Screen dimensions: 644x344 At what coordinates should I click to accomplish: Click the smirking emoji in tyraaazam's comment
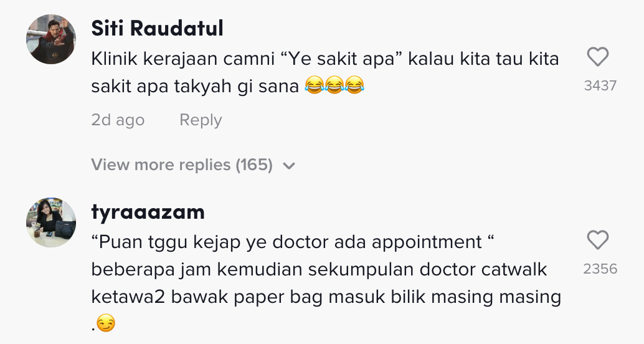pyautogui.click(x=106, y=323)
